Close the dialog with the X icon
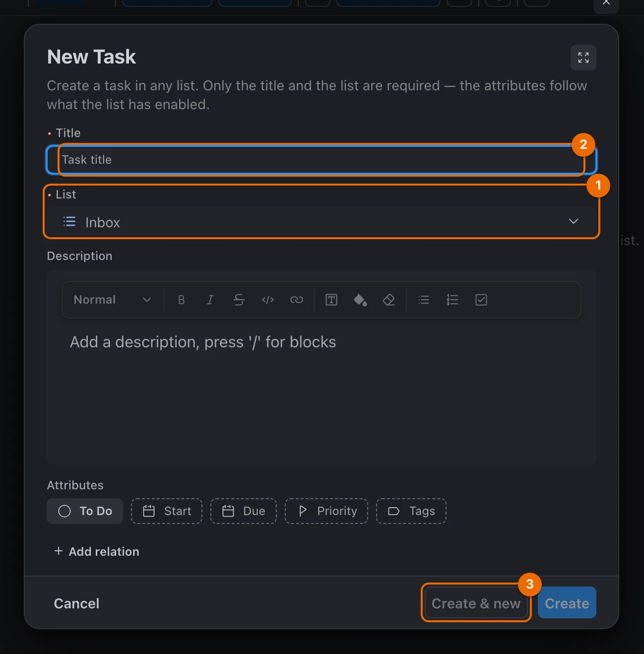This screenshot has height=654, width=644. point(606,2)
